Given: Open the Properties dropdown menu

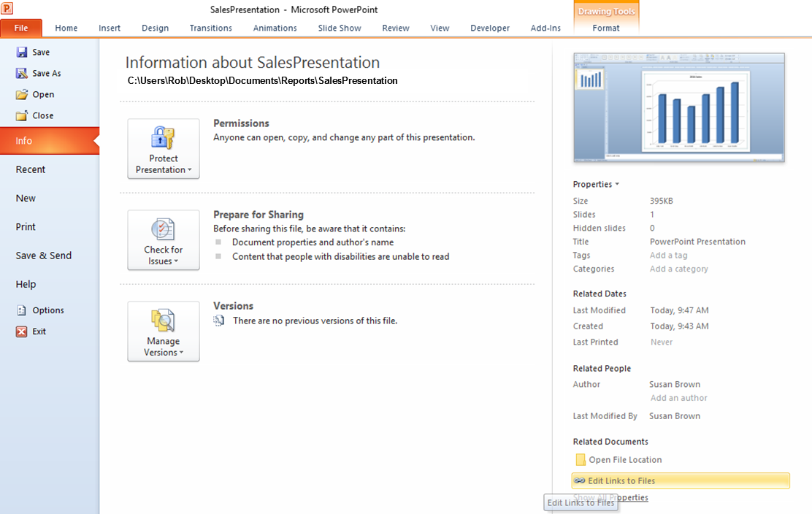Looking at the screenshot, I should (x=596, y=184).
